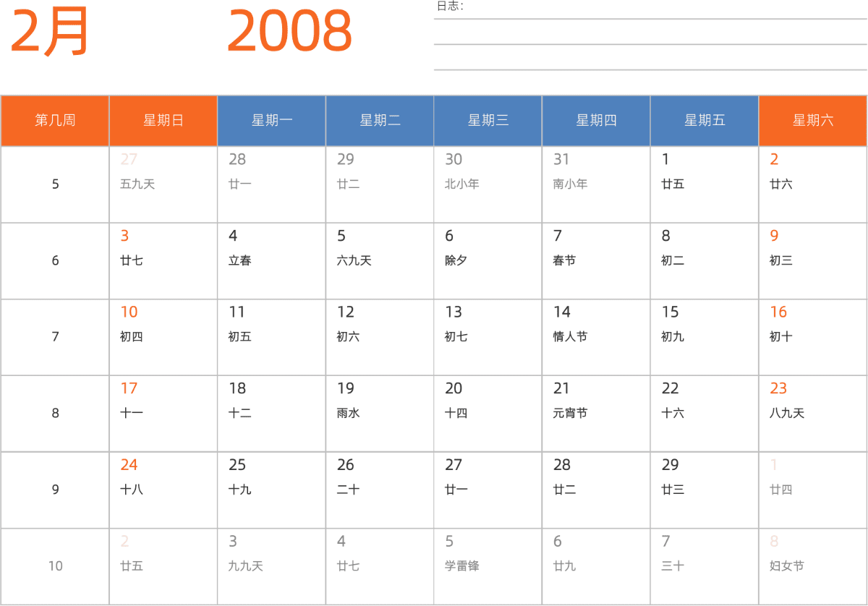The width and height of the screenshot is (868, 606).
Task: Select Sunday 24 labeled 十八
Action: (x=163, y=490)
